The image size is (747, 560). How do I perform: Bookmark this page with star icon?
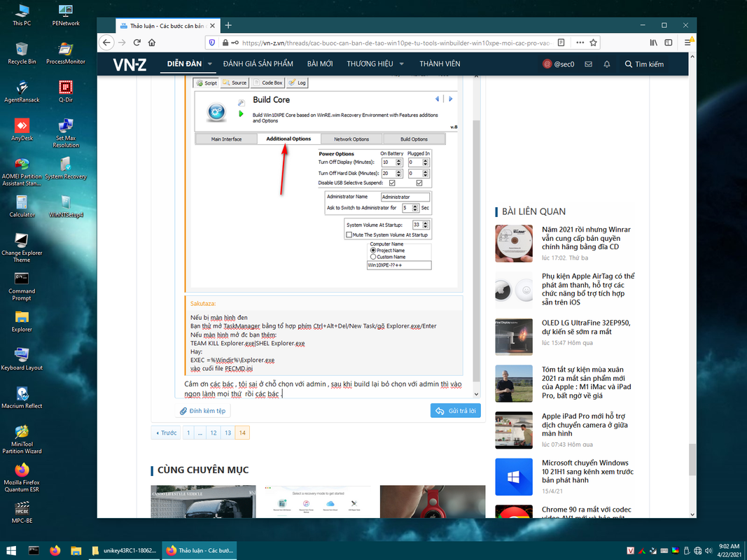tap(593, 43)
